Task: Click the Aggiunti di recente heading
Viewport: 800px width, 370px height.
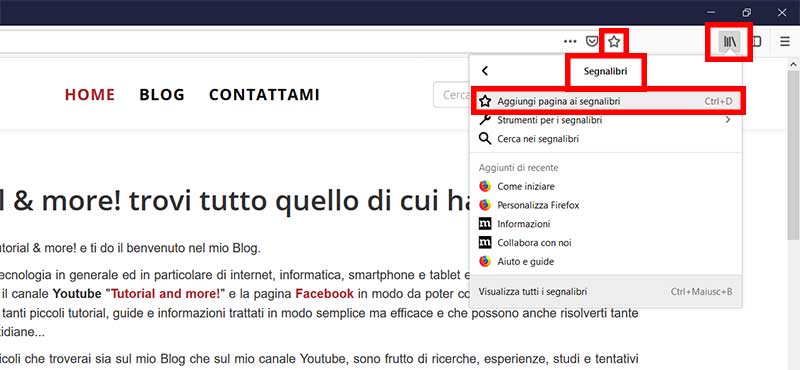Action: 518,167
